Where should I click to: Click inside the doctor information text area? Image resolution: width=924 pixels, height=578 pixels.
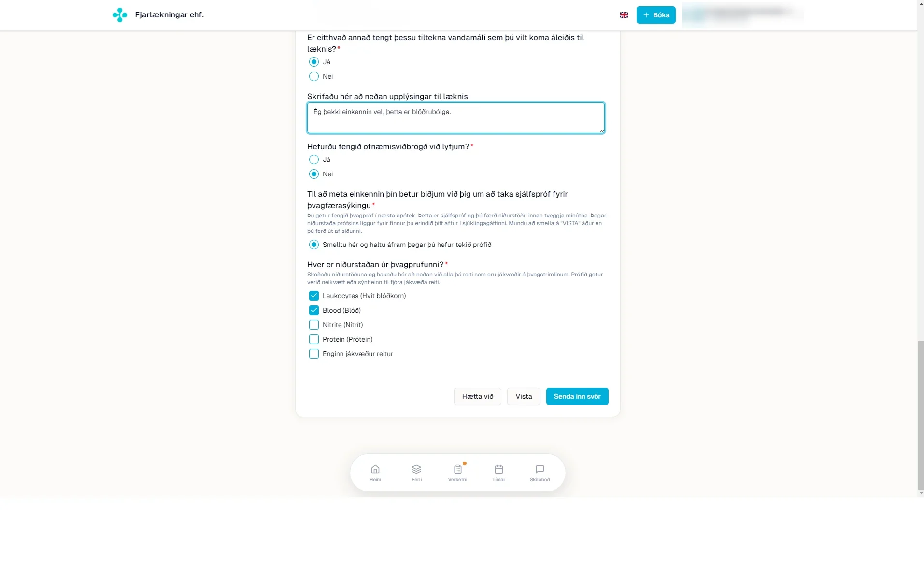[456, 118]
